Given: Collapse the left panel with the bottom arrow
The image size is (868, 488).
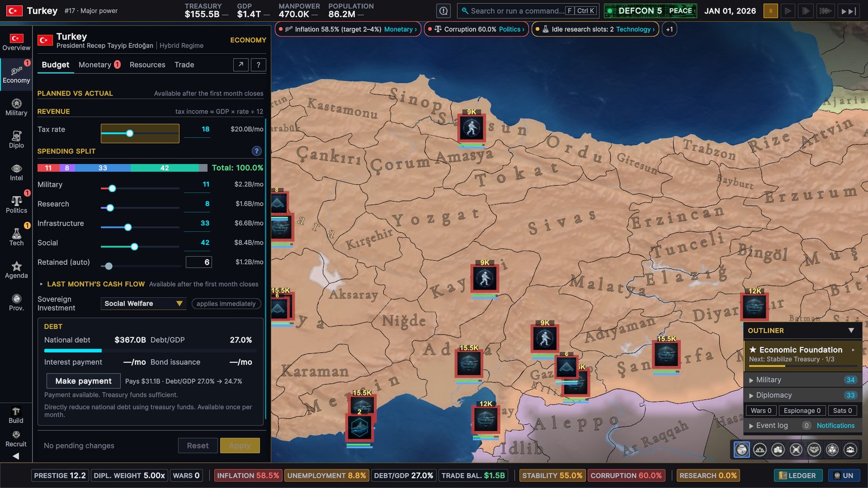Looking at the screenshot, I should [x=16, y=456].
